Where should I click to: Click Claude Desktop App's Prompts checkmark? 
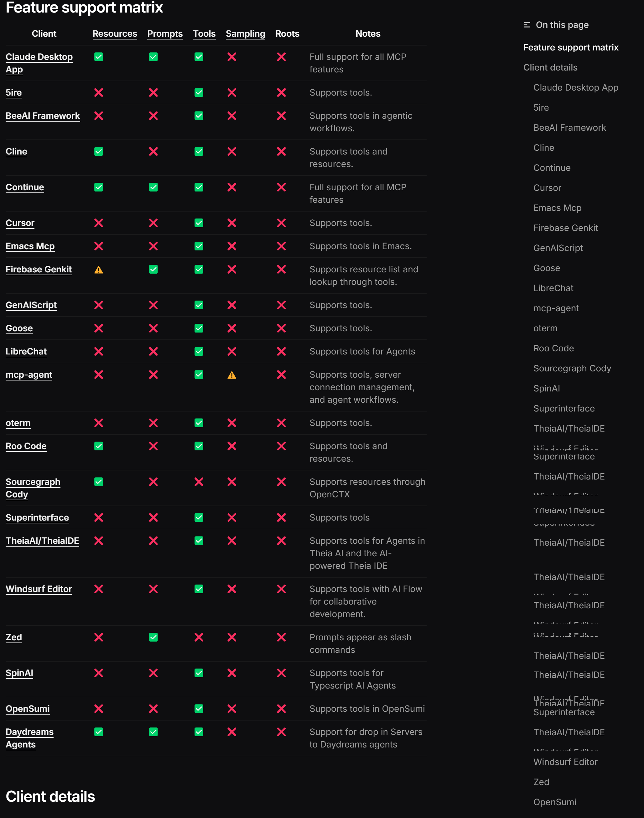[x=153, y=57]
